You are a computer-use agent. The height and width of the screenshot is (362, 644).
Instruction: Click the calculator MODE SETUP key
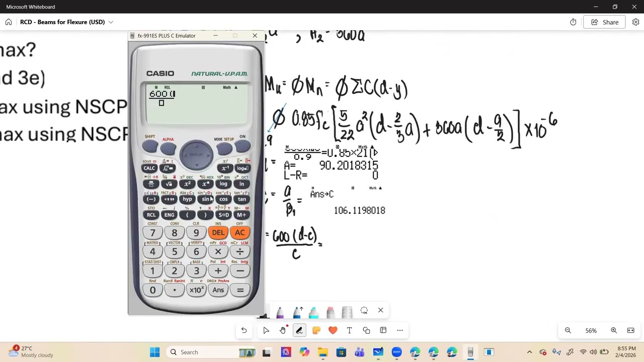coord(224,149)
